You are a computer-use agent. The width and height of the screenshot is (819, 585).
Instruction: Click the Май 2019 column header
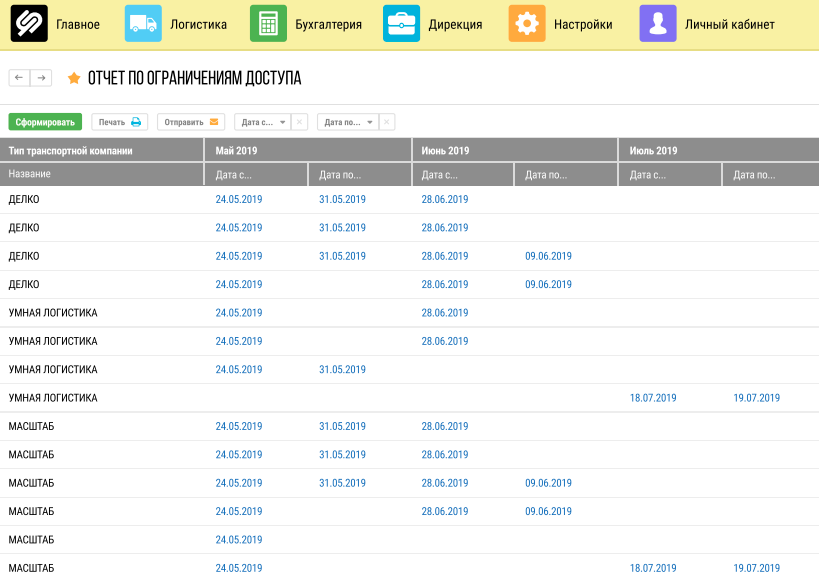(x=308, y=150)
